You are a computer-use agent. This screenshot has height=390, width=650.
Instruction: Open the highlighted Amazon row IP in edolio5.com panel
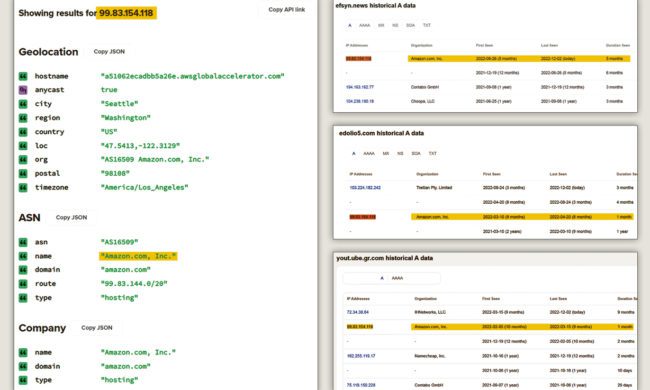362,217
